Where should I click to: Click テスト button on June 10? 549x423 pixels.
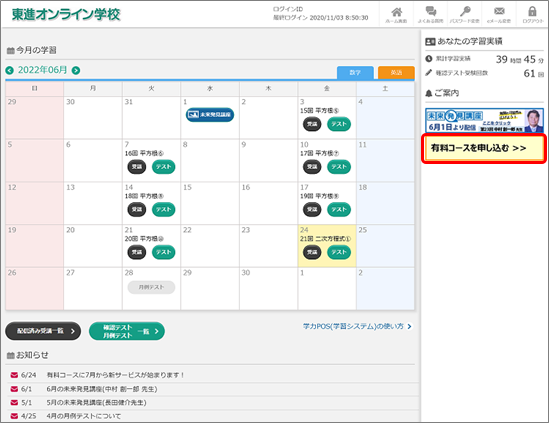339,167
